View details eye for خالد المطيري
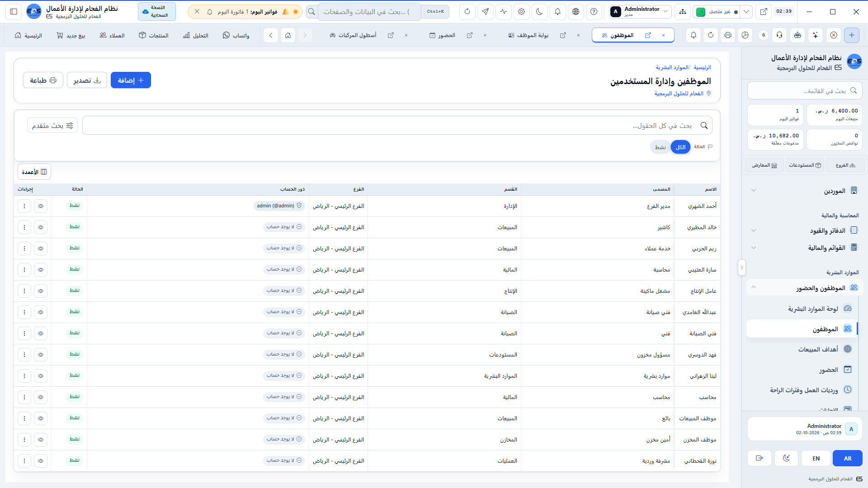 (41, 227)
